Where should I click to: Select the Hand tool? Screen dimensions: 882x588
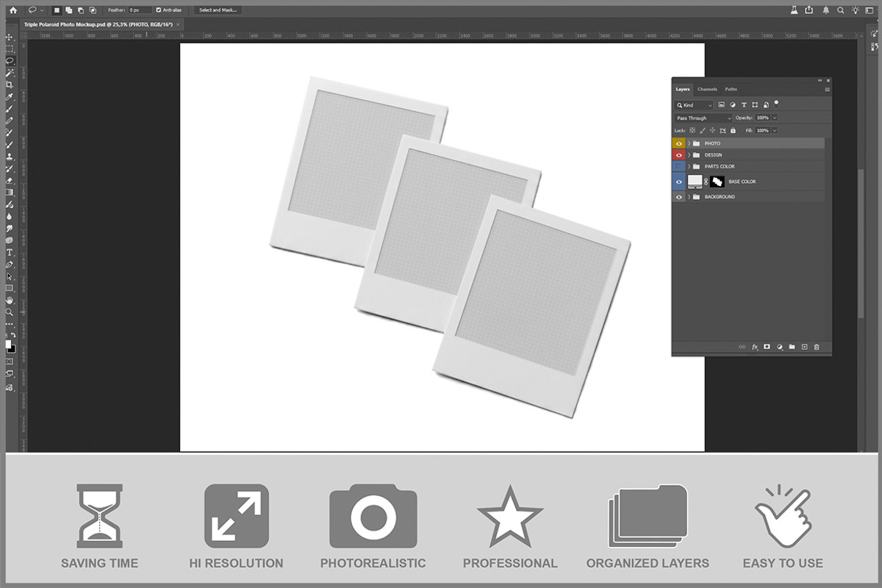pos(10,300)
